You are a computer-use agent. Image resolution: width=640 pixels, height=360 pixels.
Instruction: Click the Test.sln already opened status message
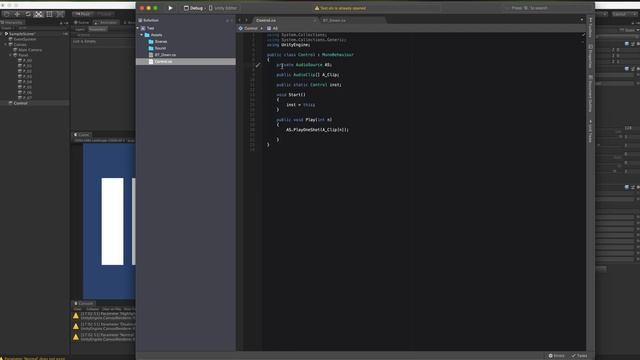click(x=340, y=8)
